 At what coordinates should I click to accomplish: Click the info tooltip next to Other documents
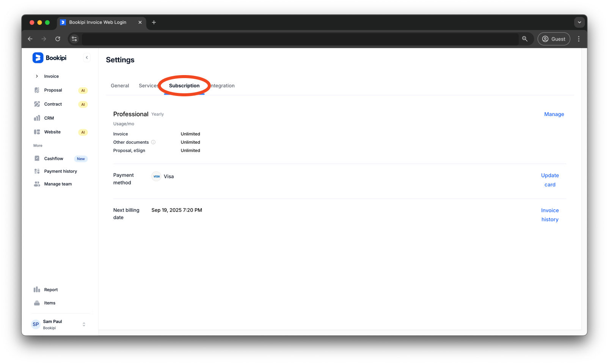(x=153, y=142)
